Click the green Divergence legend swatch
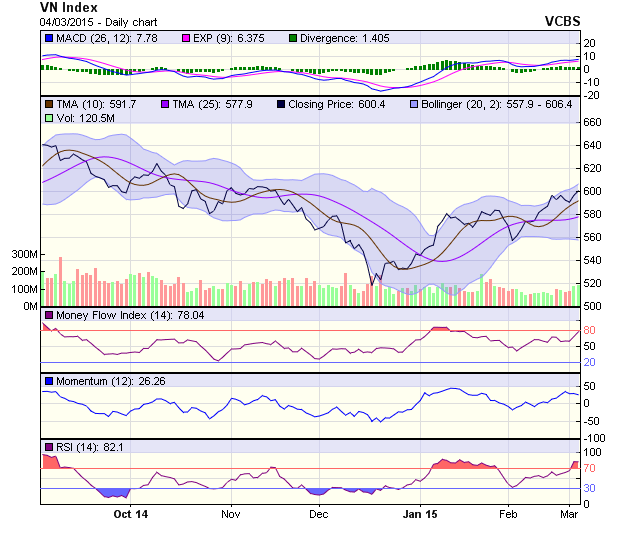The image size is (620, 535). (x=293, y=38)
